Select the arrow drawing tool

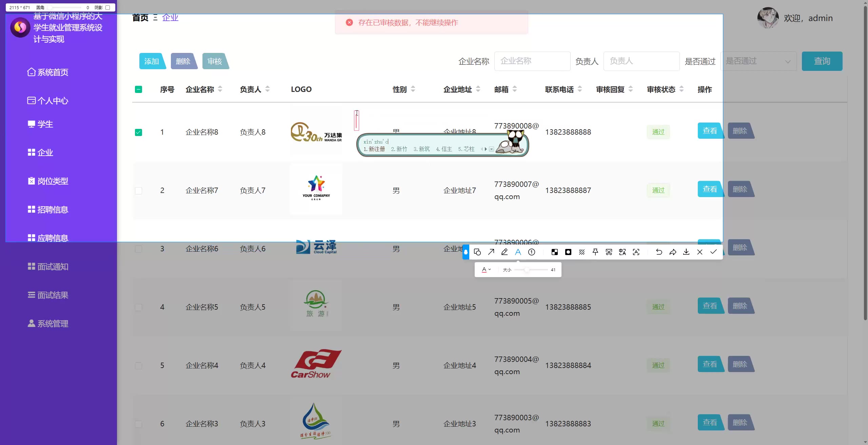pos(491,252)
